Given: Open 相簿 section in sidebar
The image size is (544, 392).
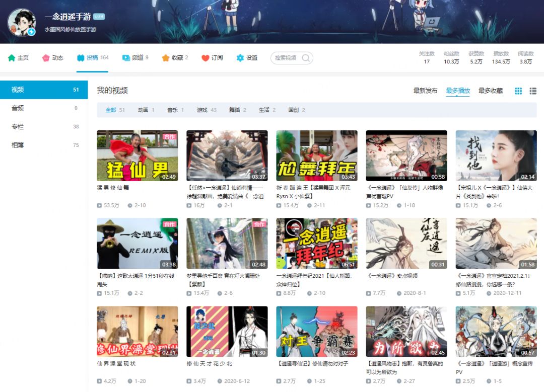Looking at the screenshot, I should pos(18,145).
